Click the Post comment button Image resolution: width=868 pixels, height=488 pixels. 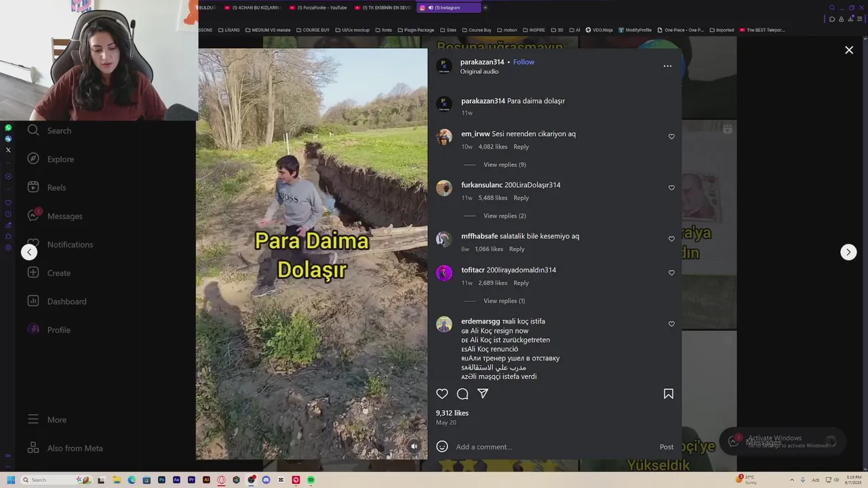pos(667,447)
